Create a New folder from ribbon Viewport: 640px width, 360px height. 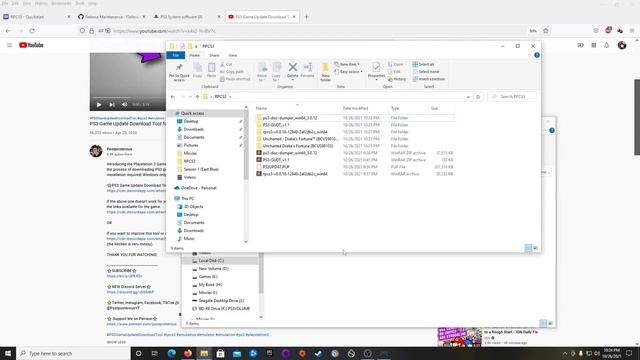coord(325,72)
